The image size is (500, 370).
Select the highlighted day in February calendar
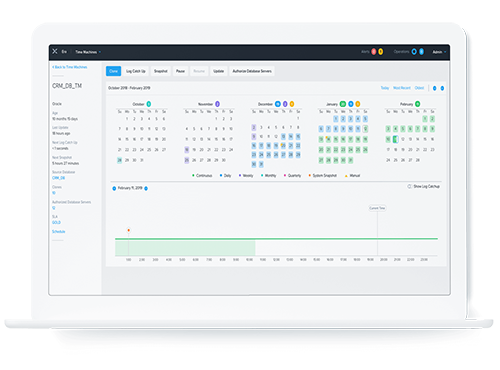click(x=395, y=139)
